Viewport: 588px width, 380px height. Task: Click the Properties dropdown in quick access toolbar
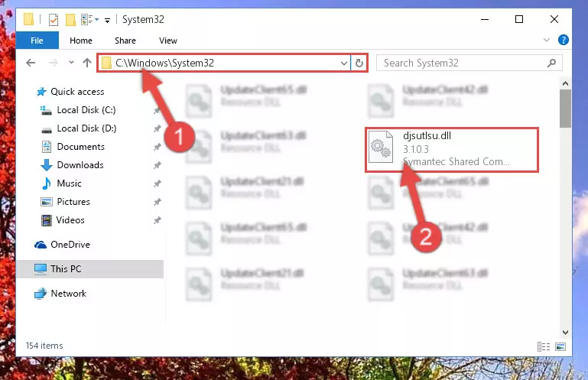(97, 19)
